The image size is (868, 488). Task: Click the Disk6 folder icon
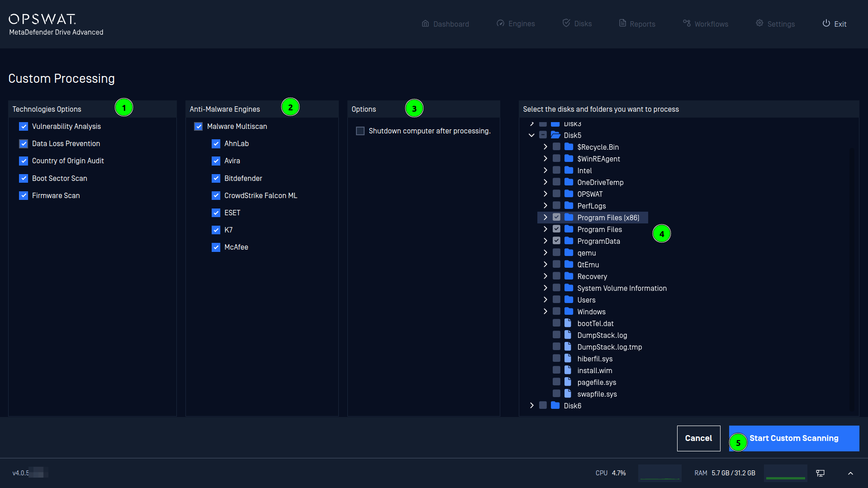tap(555, 406)
